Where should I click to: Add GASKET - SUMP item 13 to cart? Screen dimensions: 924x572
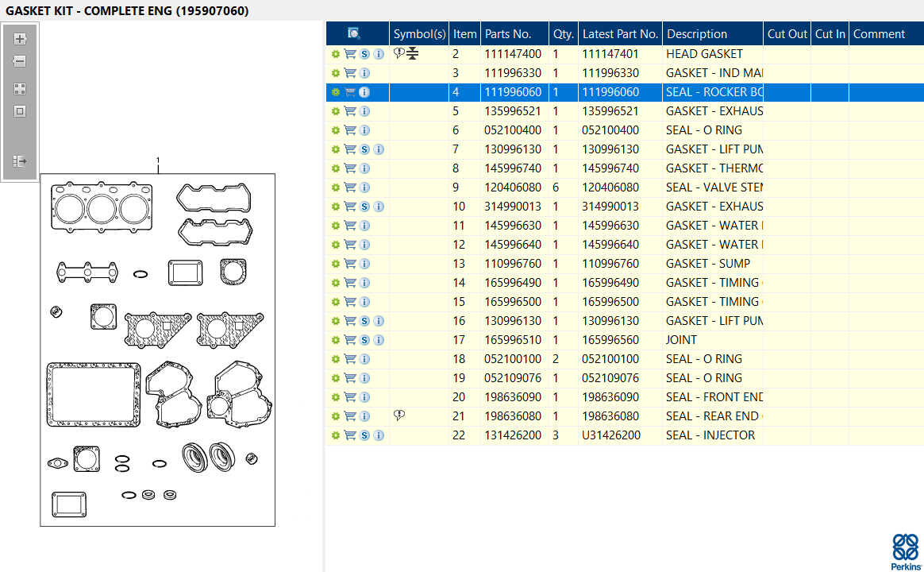350,264
